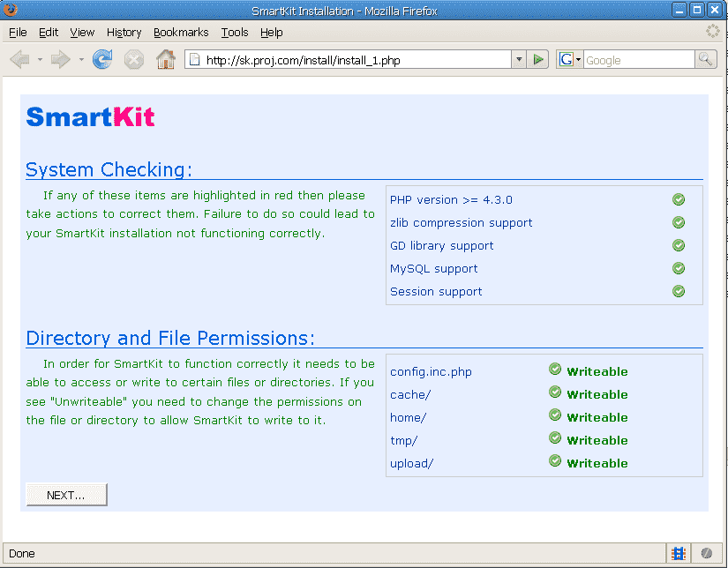
Task: Open the Help menu
Action: pos(272,33)
